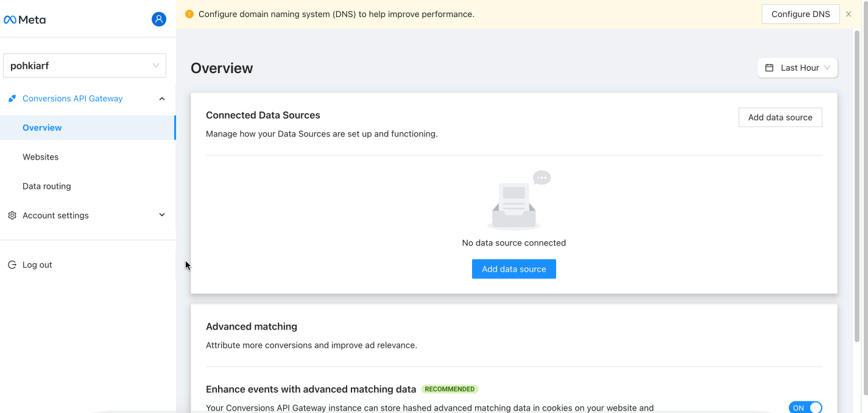Click the Configure DNS button
Image resolution: width=868 pixels, height=413 pixels.
click(x=800, y=14)
